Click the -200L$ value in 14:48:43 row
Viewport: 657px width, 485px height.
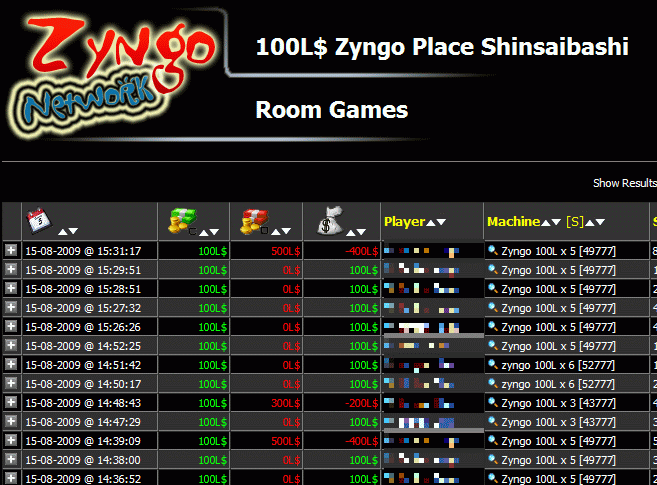tap(362, 403)
